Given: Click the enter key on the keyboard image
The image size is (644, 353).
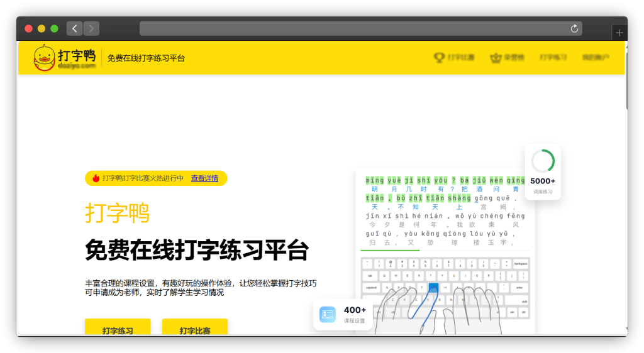Looking at the screenshot, I should (x=519, y=288).
